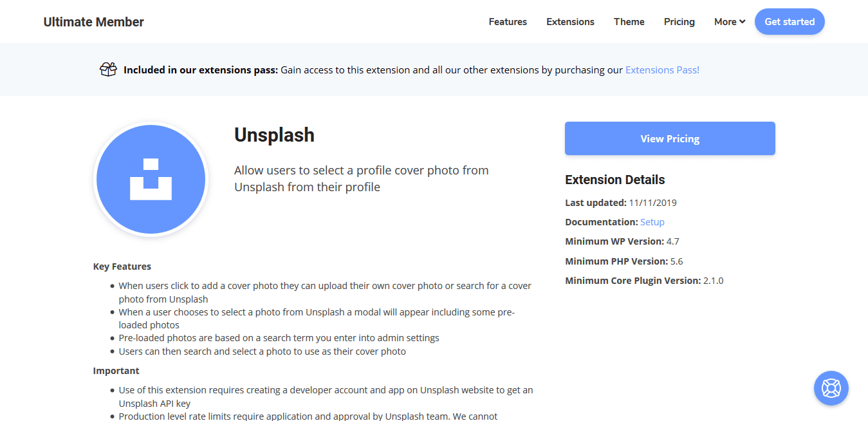Expand the More menu chevron
The height and width of the screenshot is (421, 868).
(742, 22)
